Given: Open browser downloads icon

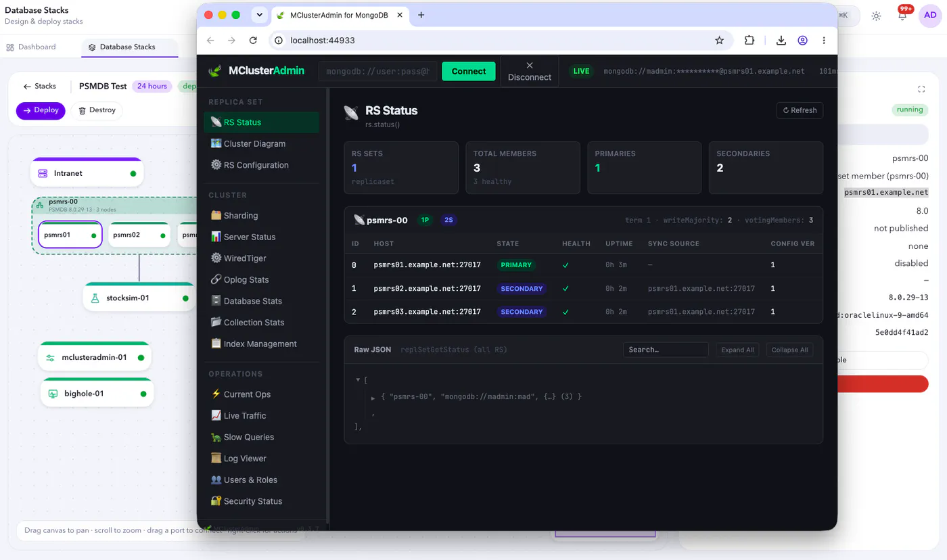Looking at the screenshot, I should click(x=781, y=41).
